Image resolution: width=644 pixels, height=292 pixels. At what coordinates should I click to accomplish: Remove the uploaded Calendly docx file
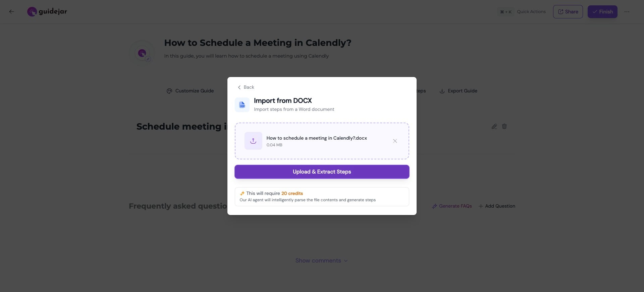click(395, 141)
